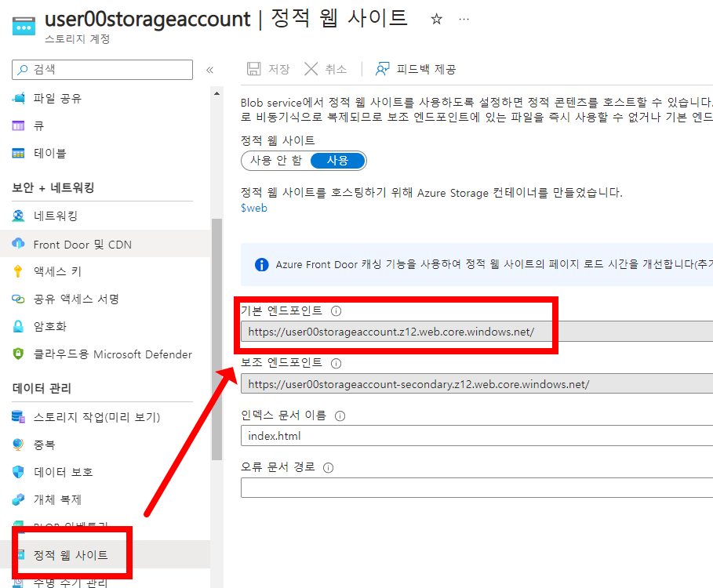The height and width of the screenshot is (588, 713).
Task: Click the empty 오류 문서 경로 input
Action: [x=477, y=488]
